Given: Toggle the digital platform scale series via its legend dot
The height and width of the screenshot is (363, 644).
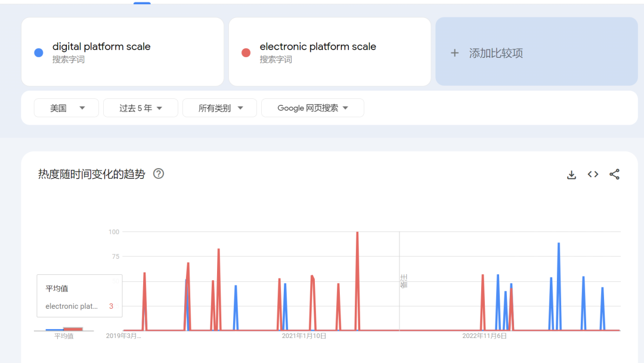Looking at the screenshot, I should point(37,52).
